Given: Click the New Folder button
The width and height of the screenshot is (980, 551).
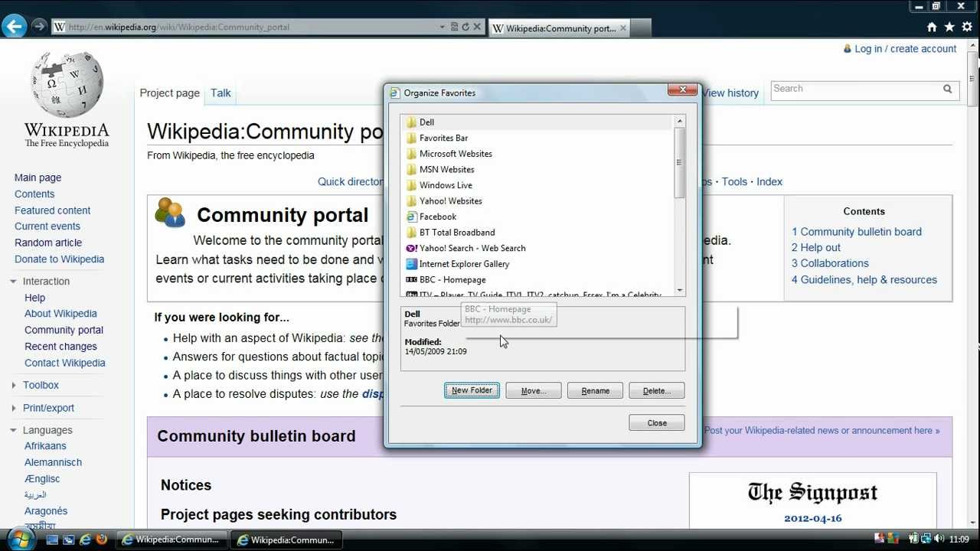Looking at the screenshot, I should 472,390.
